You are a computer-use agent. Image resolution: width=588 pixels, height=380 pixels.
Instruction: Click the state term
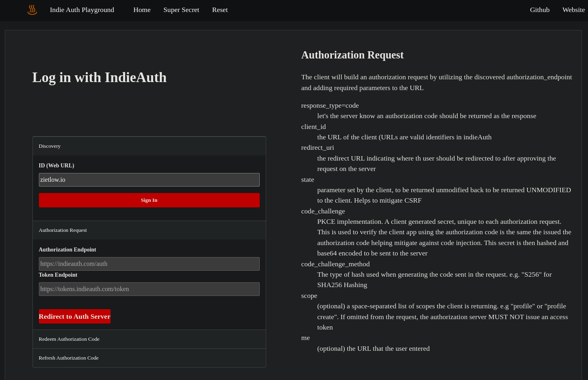click(x=307, y=179)
